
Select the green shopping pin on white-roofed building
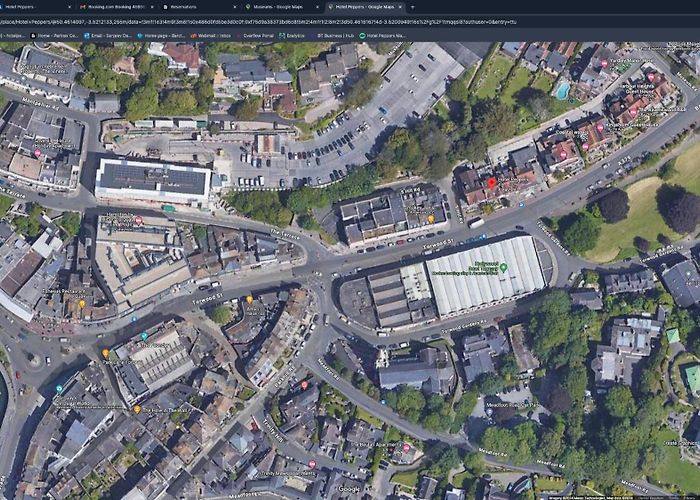[x=504, y=267]
